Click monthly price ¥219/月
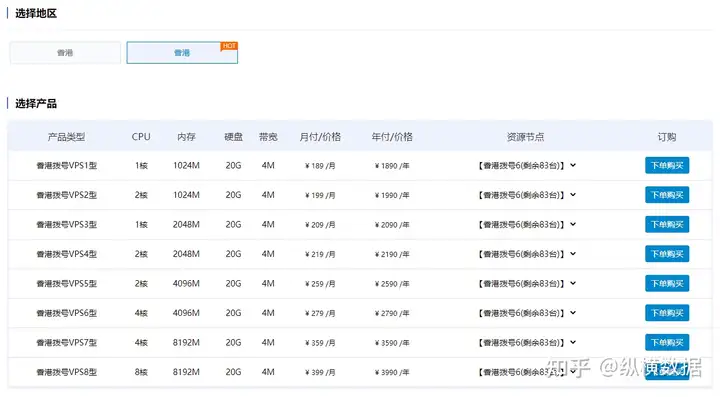The height and width of the screenshot is (397, 720). (x=320, y=254)
